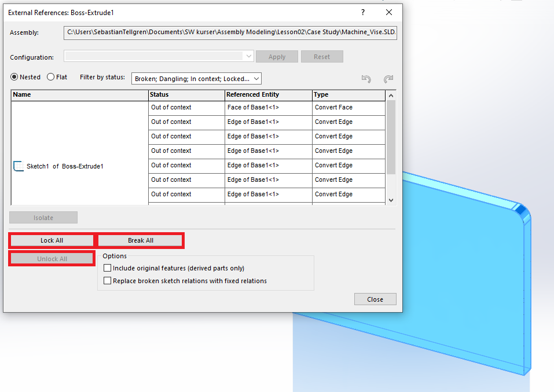554x392 pixels.
Task: Check Replace broken sketch relations with fixed relations
Action: click(107, 281)
